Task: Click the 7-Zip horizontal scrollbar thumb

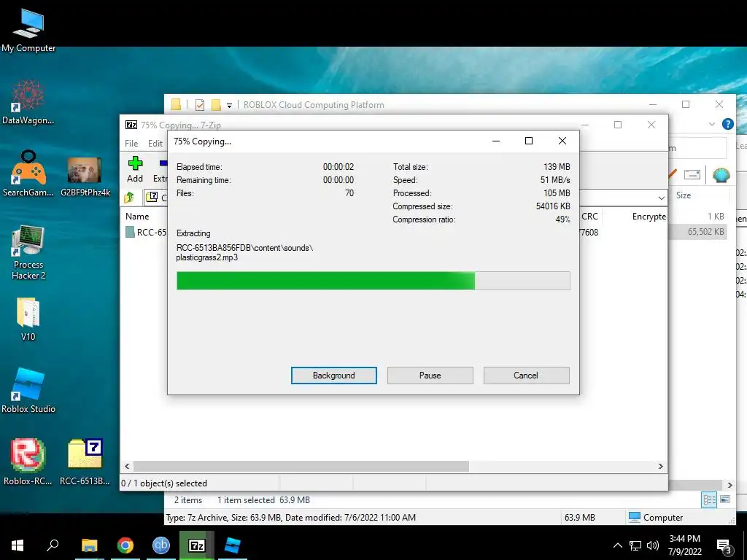Action: (301, 466)
